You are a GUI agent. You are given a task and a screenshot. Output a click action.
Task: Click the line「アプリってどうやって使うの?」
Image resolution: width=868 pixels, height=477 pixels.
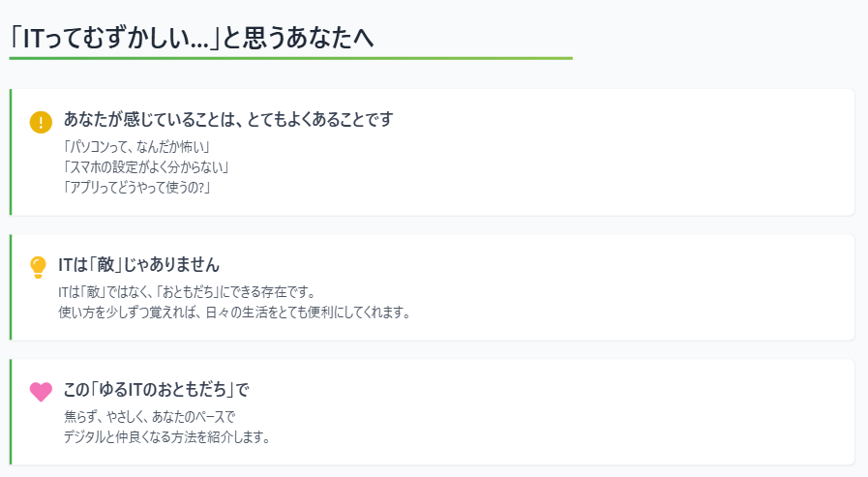tap(136, 188)
